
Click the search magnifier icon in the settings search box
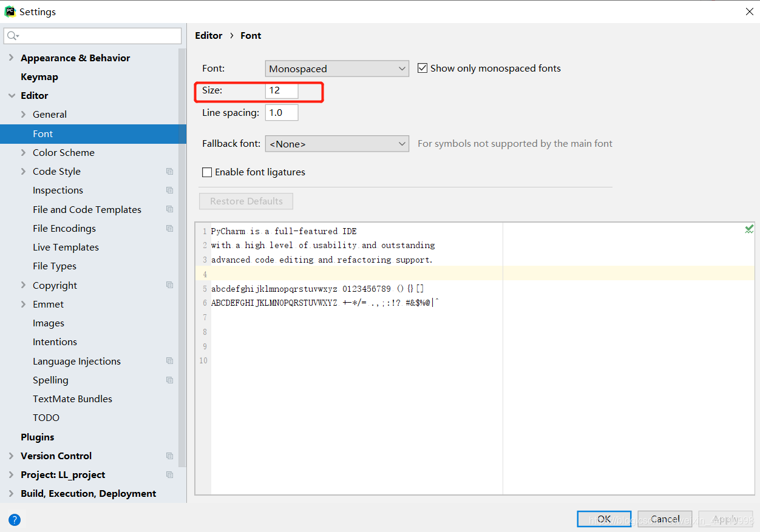point(12,36)
